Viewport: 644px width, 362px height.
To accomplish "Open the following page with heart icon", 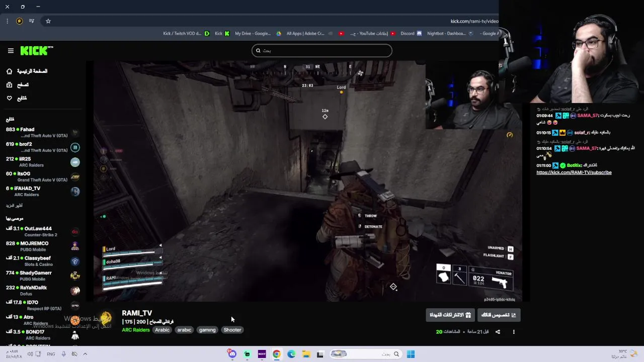I will click(17, 98).
